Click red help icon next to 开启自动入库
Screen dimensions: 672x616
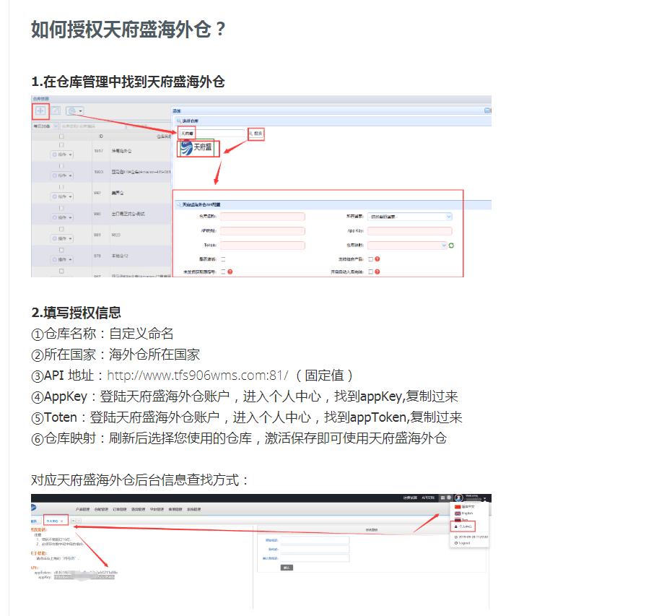pos(378,272)
